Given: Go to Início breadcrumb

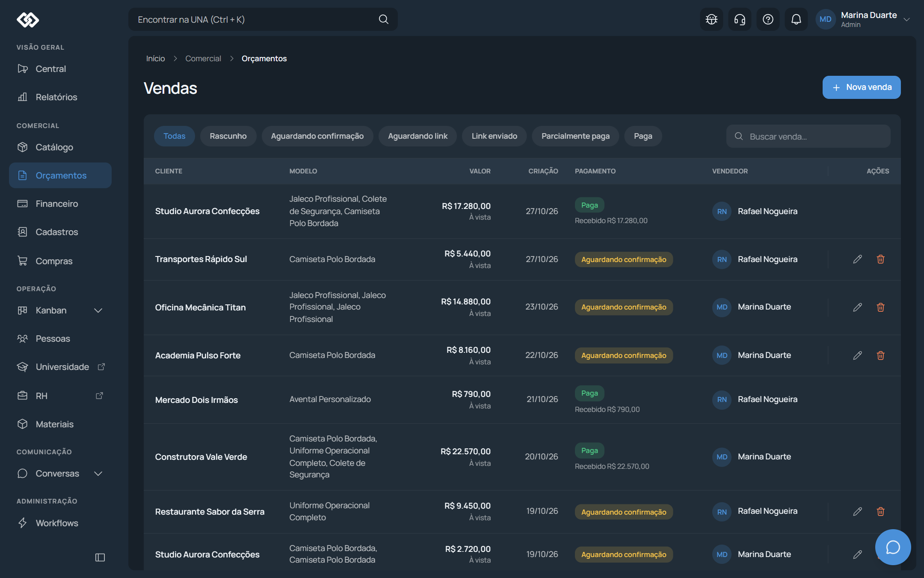Looking at the screenshot, I should pyautogui.click(x=155, y=59).
